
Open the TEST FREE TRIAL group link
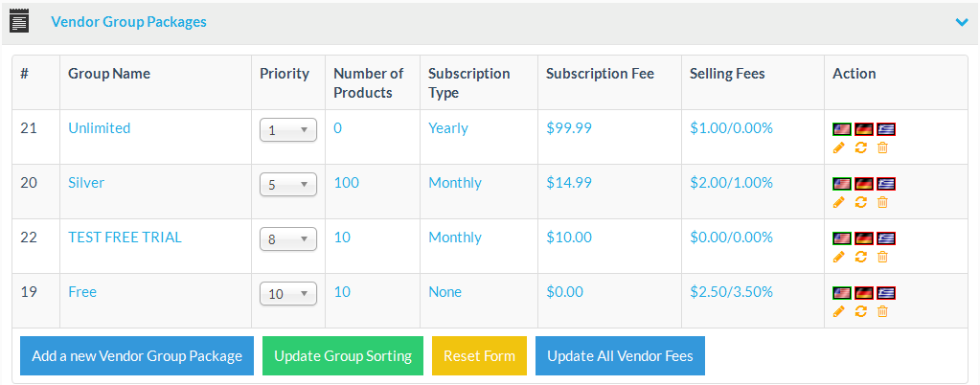pyautogui.click(x=125, y=238)
